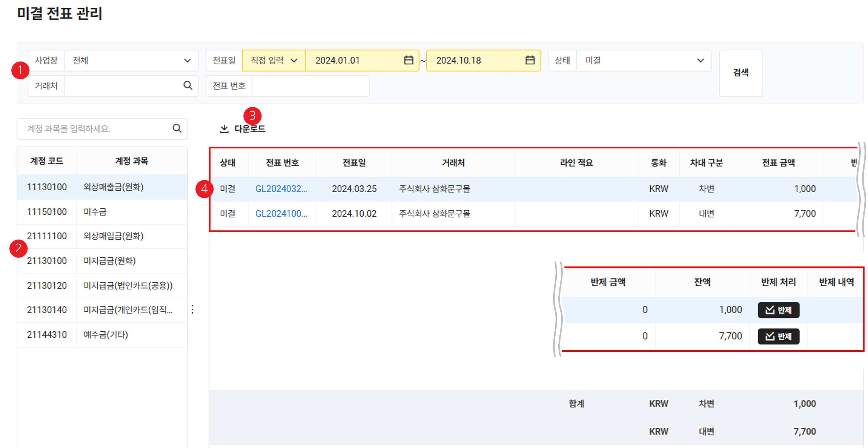Click the vertical three-dot panel resize handle
The height and width of the screenshot is (448, 868).
(x=192, y=309)
